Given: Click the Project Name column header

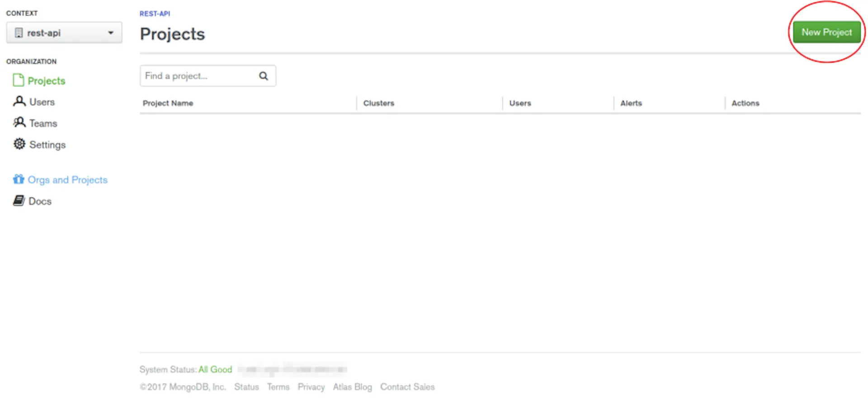Looking at the screenshot, I should point(168,103).
